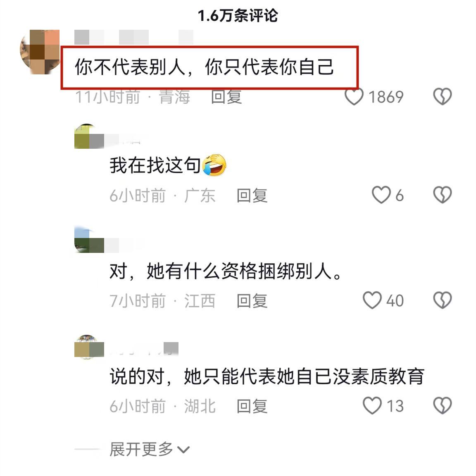Reply to the top comment from 青海
The height and width of the screenshot is (476, 476).
tap(226, 97)
